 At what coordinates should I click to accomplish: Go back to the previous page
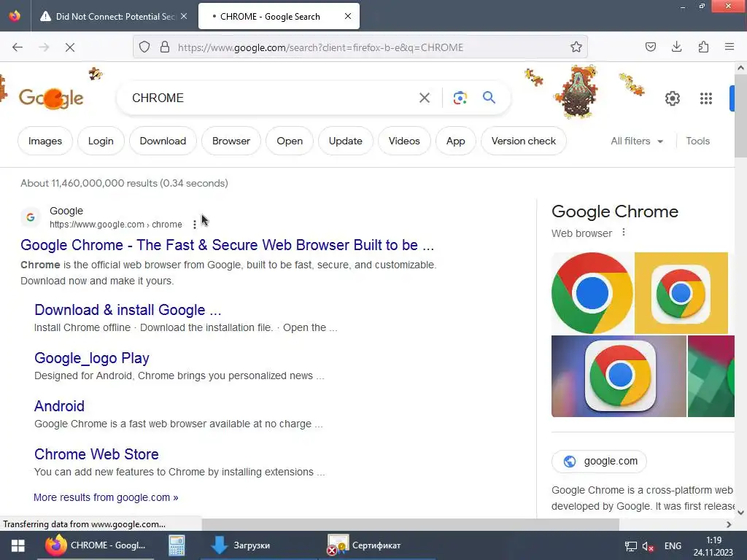click(x=18, y=47)
